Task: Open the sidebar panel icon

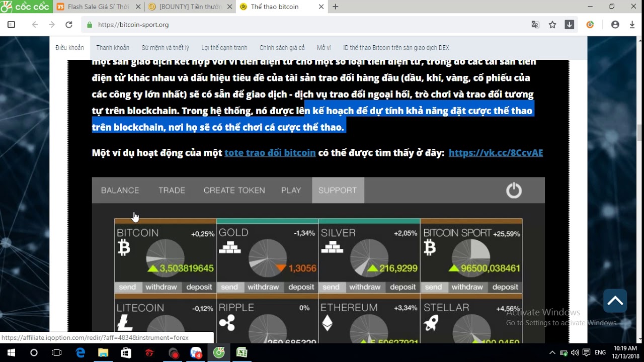Action: point(11,25)
